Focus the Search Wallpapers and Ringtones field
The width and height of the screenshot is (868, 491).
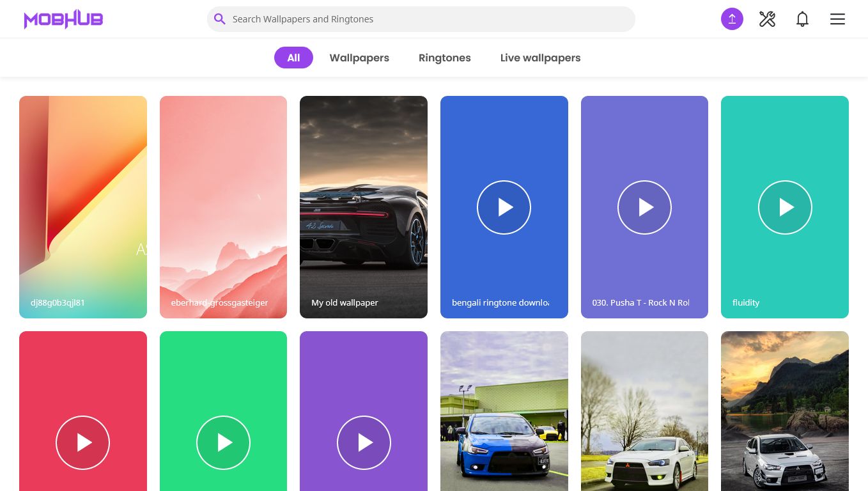(421, 19)
